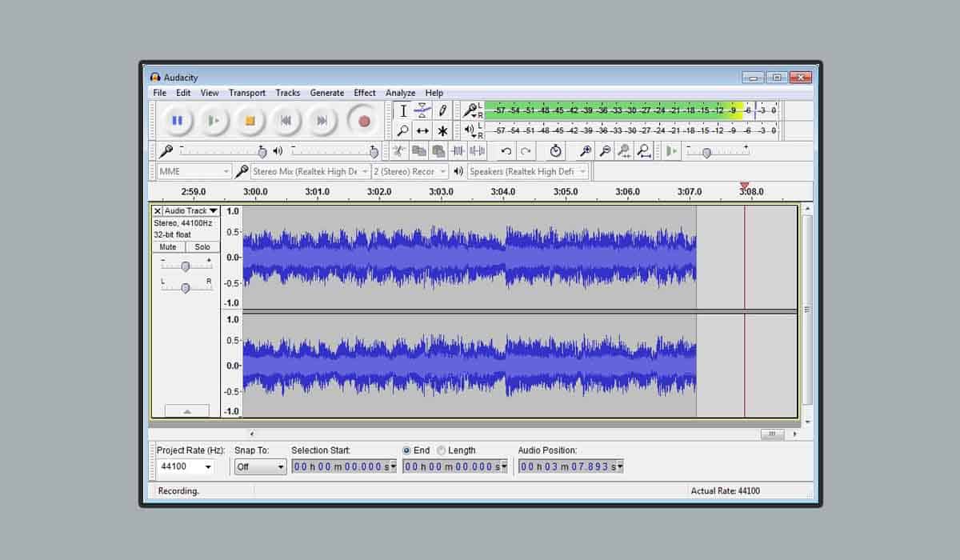Click the 3:04.0 mark on timeline ruler

coord(503,192)
